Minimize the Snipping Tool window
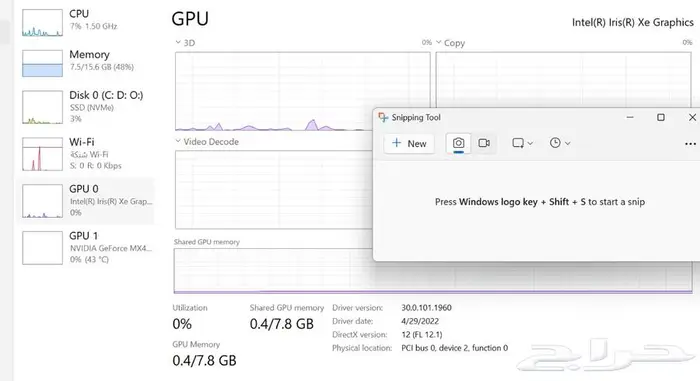 (630, 117)
